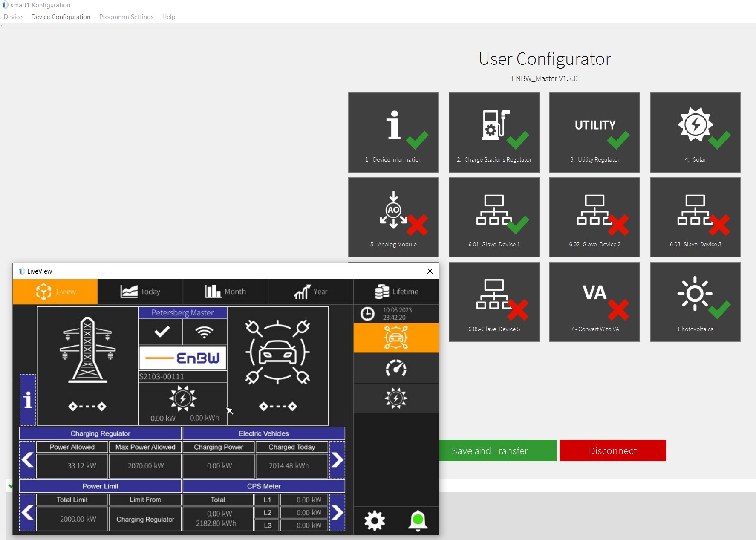Open the Solar configuration tile
The width and height of the screenshot is (756, 540).
(x=695, y=132)
